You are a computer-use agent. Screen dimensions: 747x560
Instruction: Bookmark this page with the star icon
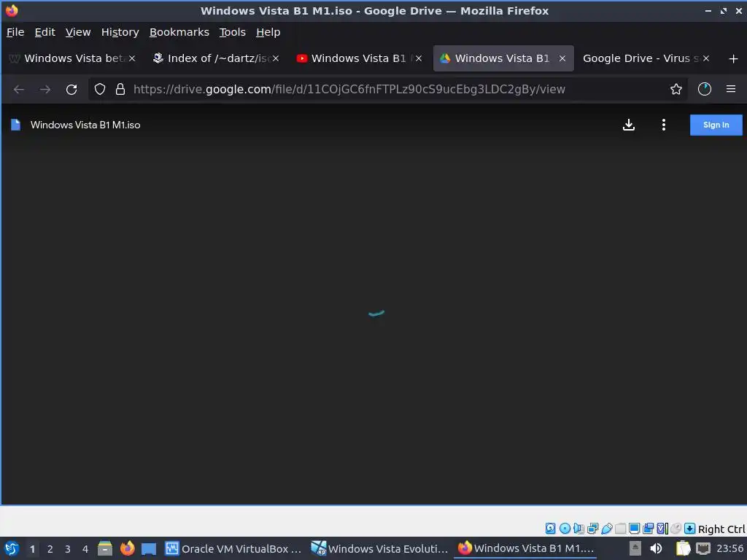click(676, 89)
